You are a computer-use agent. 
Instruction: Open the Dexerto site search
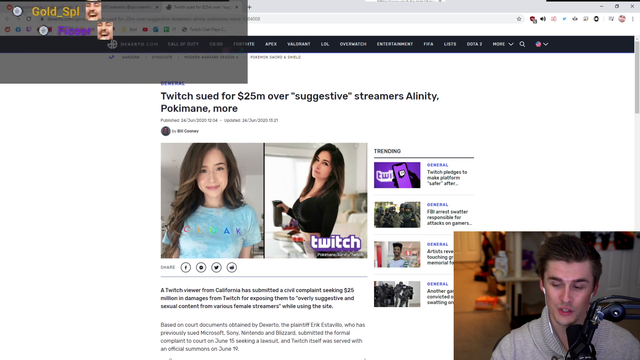click(522, 44)
